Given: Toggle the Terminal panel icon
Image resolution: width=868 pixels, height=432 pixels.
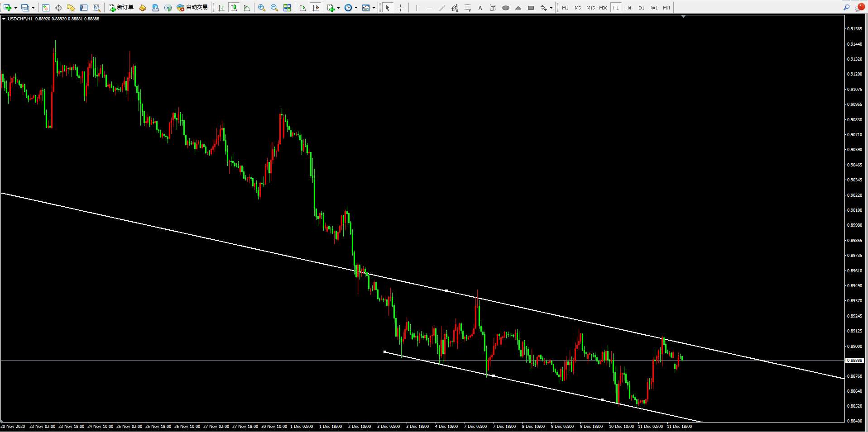Looking at the screenshot, I should pyautogui.click(x=84, y=8).
